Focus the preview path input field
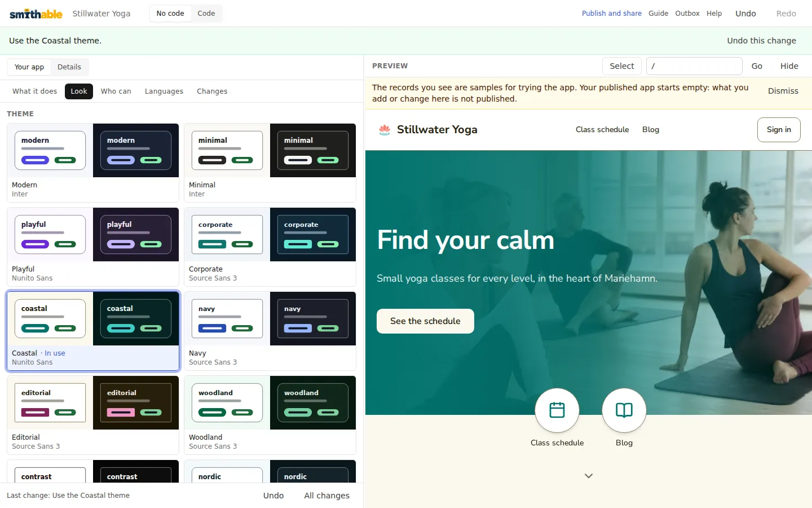Image resolution: width=812 pixels, height=508 pixels. (694, 66)
